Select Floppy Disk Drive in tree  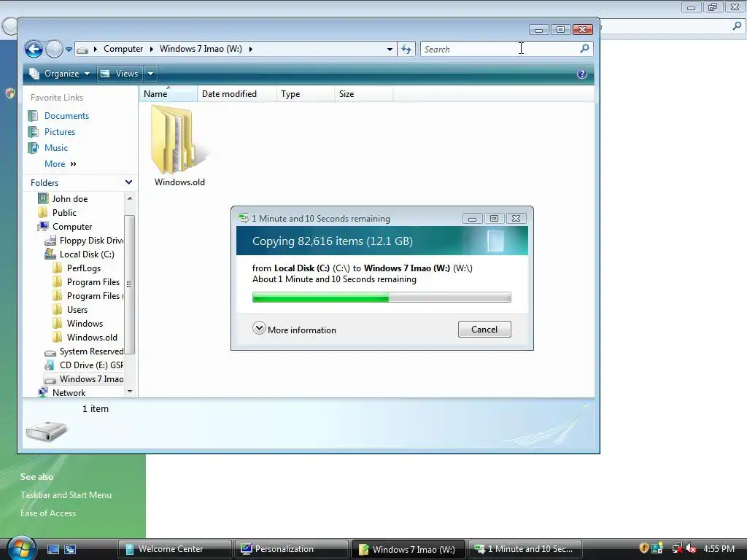click(91, 241)
